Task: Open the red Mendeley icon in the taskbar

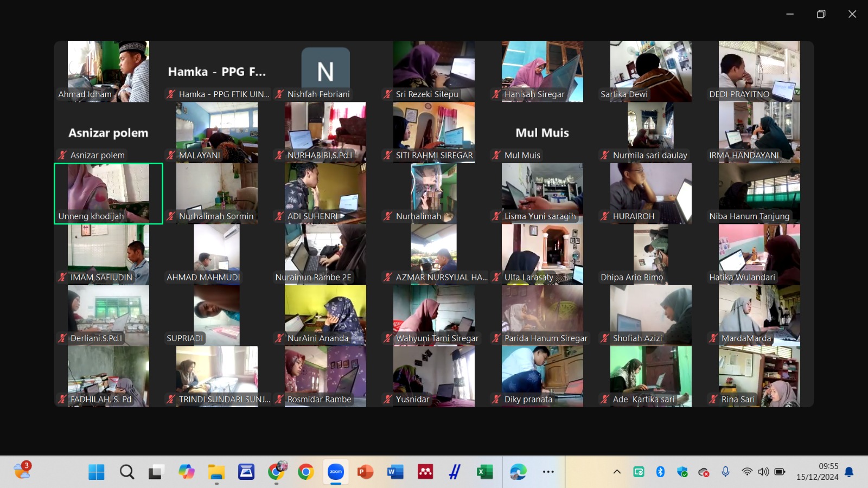Action: click(x=425, y=472)
